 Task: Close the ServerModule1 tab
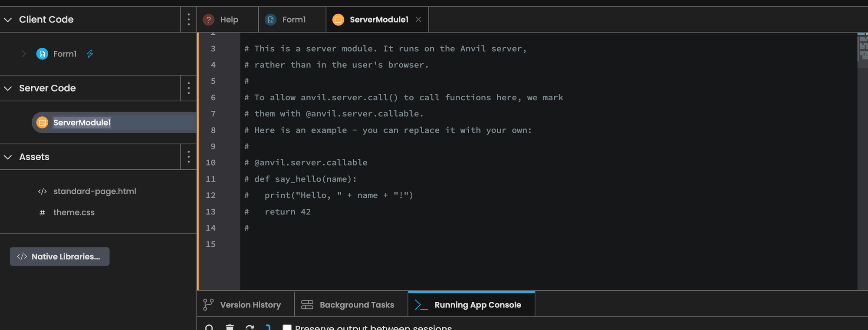coord(418,20)
